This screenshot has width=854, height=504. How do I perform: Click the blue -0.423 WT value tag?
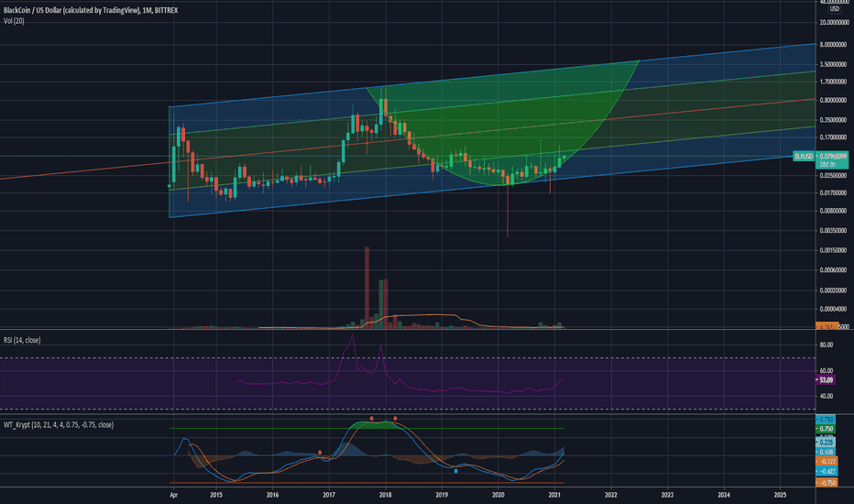click(826, 471)
